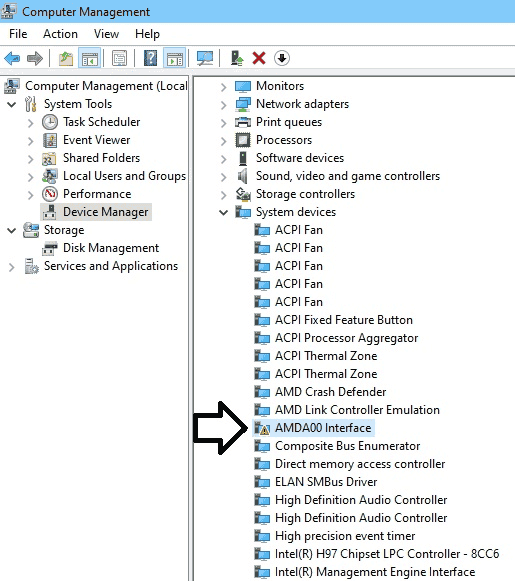Screen dimensions: 515x581
Task: Expand the Services and Applications node
Action: coord(11,267)
